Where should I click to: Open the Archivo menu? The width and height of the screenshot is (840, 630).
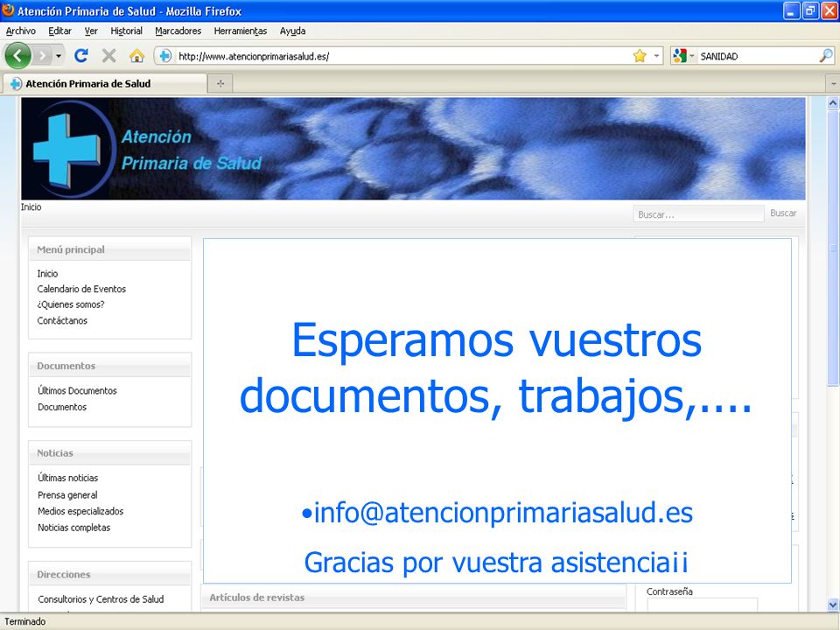(x=21, y=31)
